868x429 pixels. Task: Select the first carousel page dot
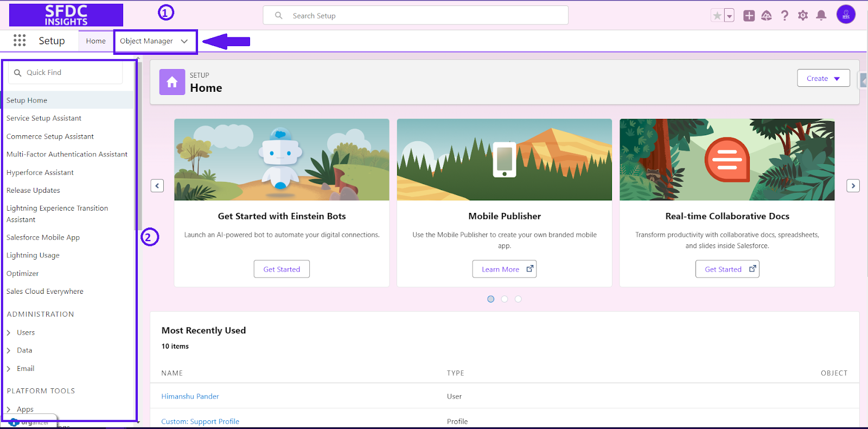(x=491, y=299)
